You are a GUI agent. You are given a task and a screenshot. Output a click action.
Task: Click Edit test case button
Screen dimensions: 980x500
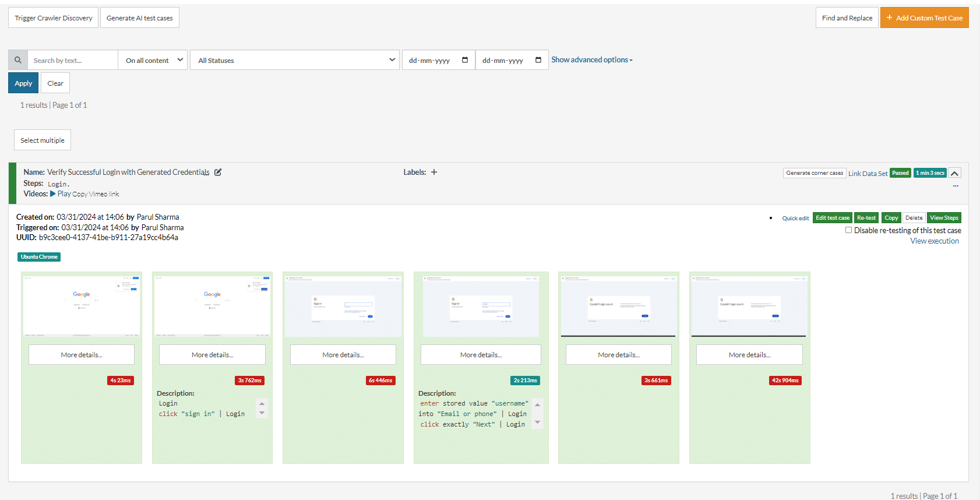pos(833,218)
